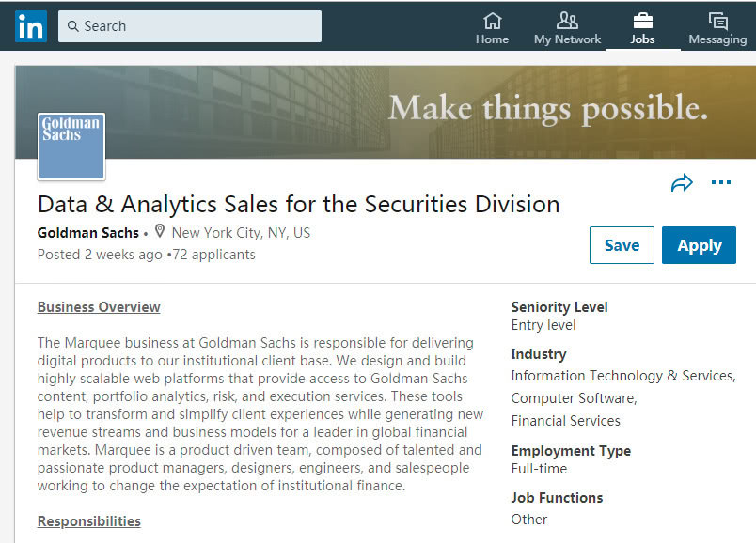Click into the Search input field
The height and width of the screenshot is (543, 756).
197,26
